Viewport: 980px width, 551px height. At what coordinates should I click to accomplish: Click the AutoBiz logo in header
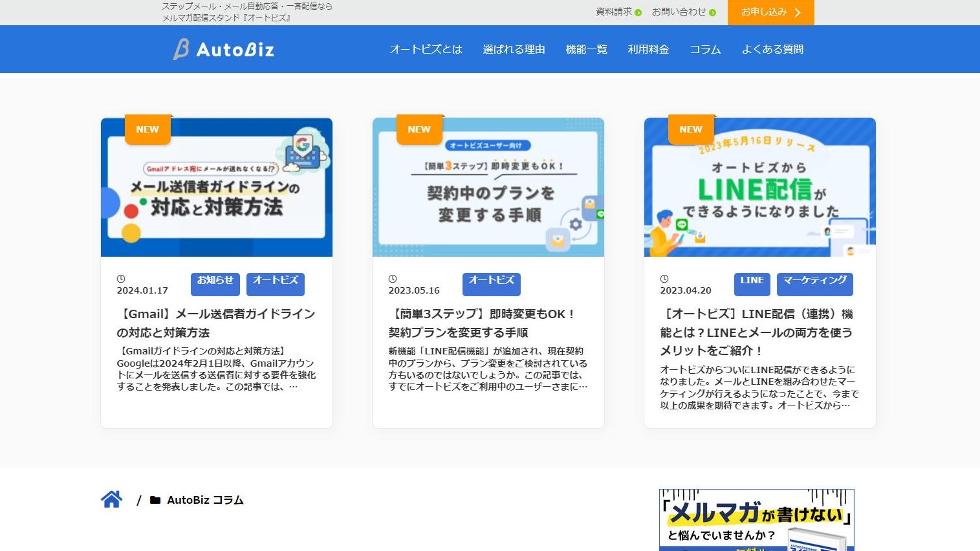(x=224, y=49)
